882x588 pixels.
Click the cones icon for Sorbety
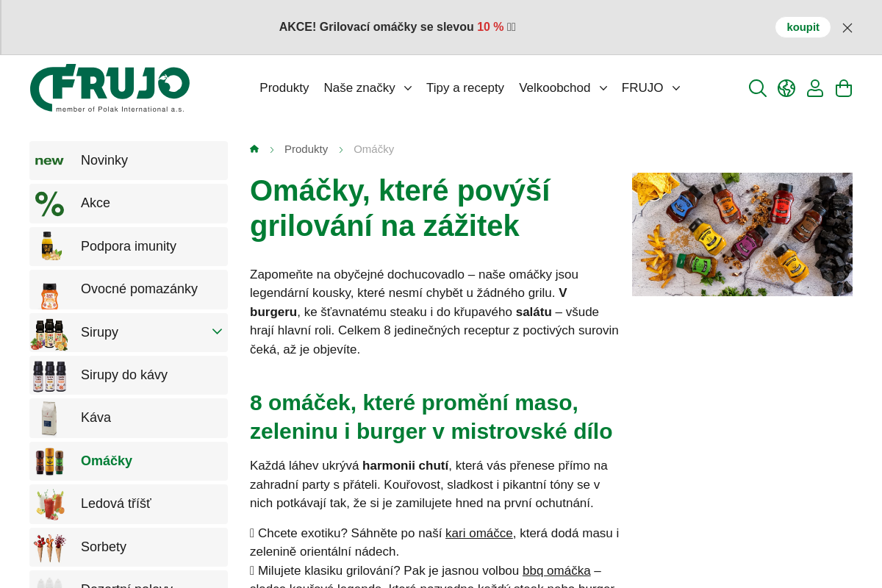pos(49,548)
